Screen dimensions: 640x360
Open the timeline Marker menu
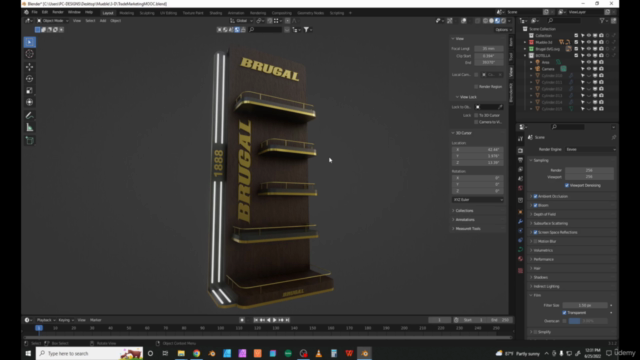click(x=96, y=320)
